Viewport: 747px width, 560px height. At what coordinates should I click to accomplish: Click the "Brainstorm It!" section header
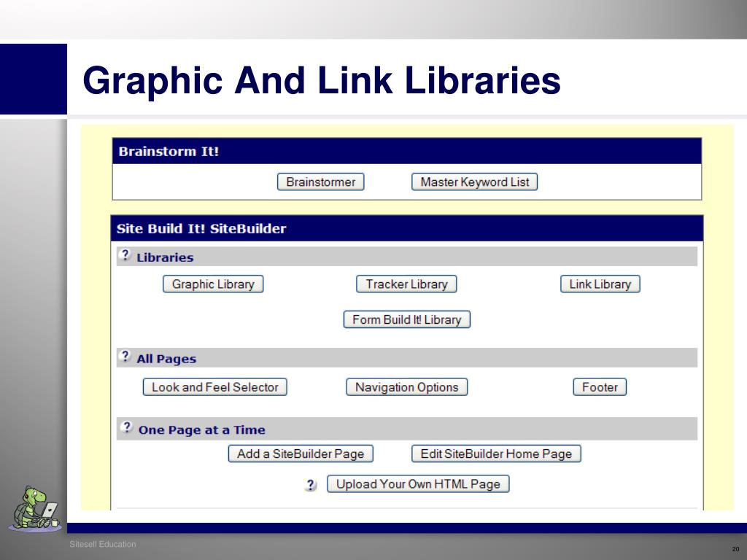407,152
